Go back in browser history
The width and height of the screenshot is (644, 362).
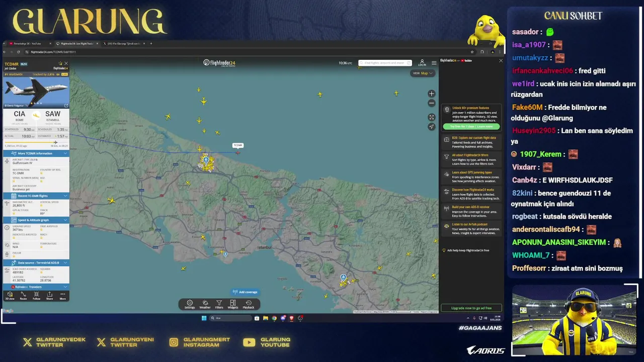6,52
